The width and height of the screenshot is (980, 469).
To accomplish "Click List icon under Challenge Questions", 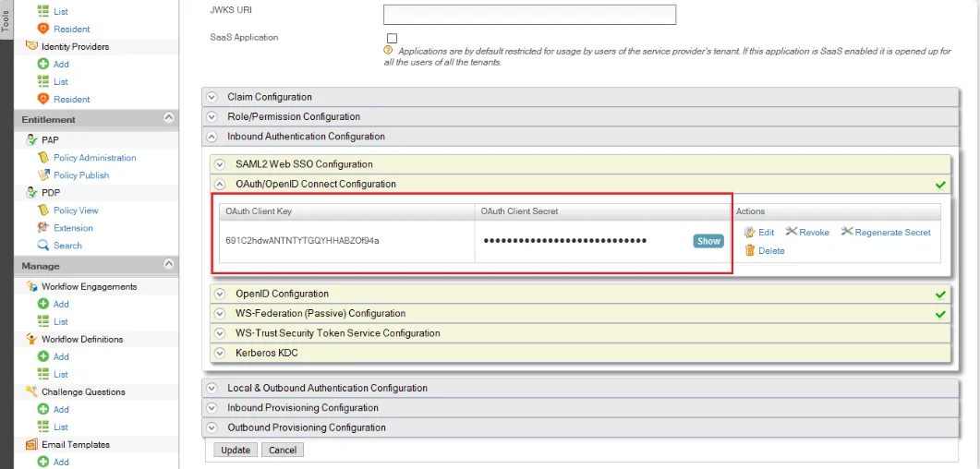I will 43,427.
